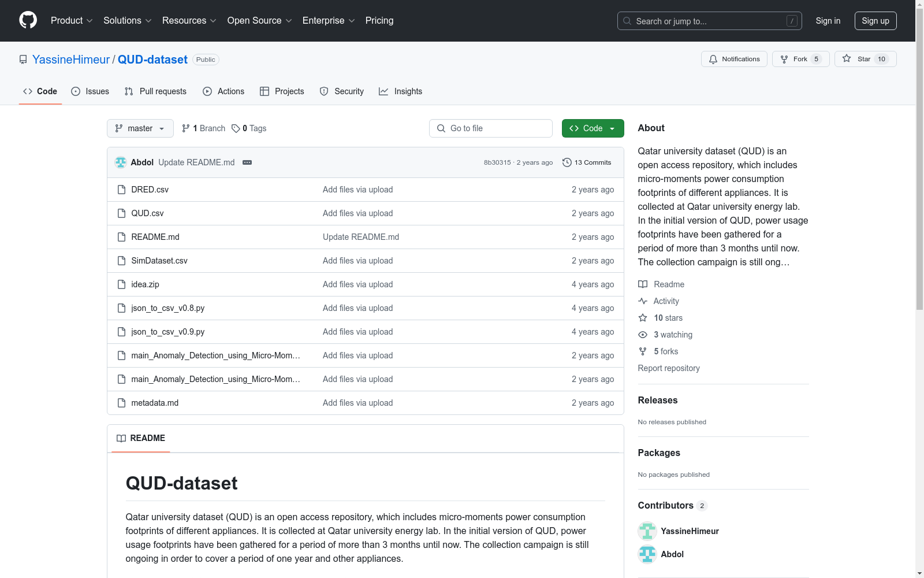Click the Releases heading link

pyautogui.click(x=658, y=400)
